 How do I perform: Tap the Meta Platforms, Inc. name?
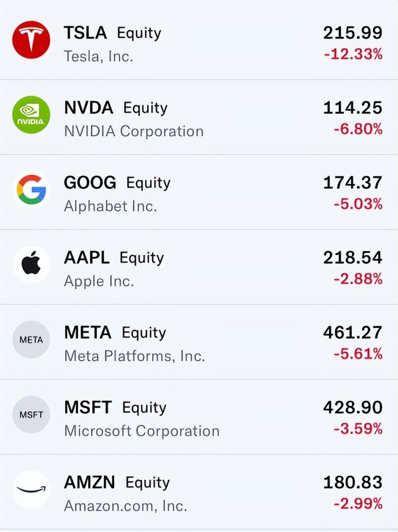134,356
